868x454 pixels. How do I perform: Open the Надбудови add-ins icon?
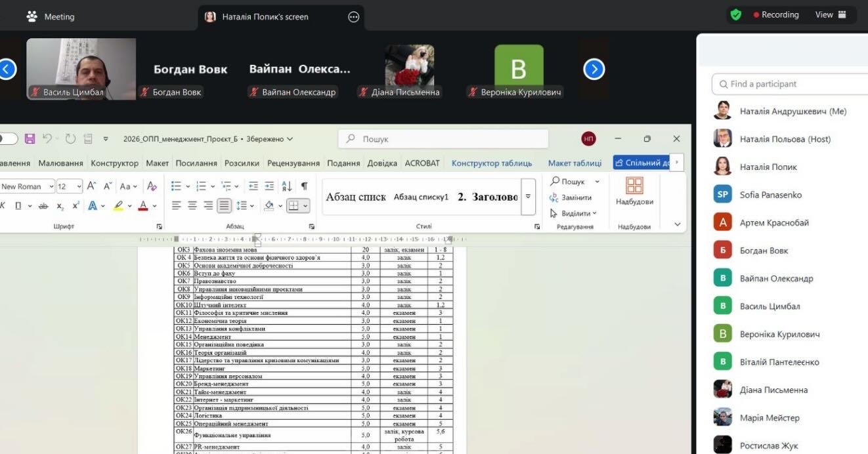pyautogui.click(x=634, y=191)
